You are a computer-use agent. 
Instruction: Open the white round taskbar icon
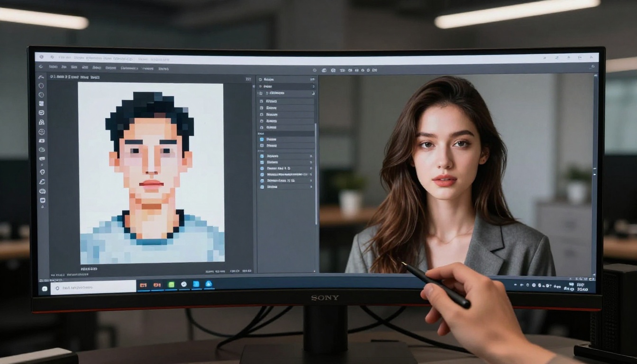[183, 284]
